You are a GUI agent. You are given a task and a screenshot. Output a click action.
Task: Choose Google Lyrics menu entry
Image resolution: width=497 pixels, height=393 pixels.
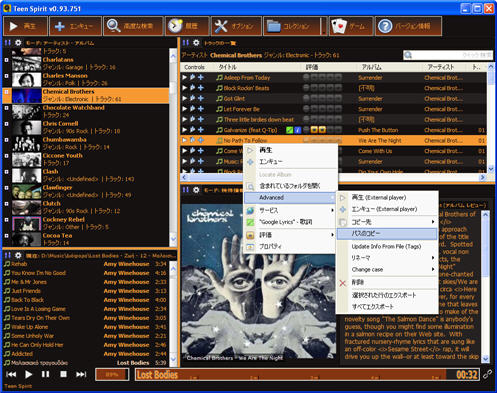tap(290, 222)
